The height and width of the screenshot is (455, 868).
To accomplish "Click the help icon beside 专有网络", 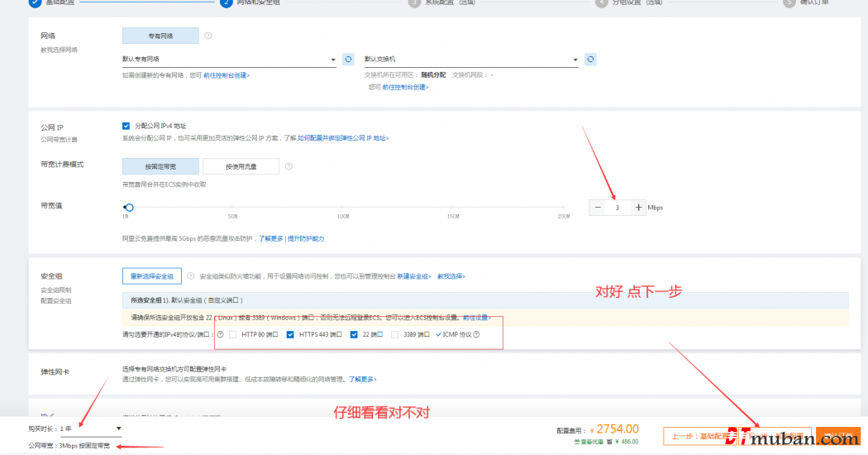I will (x=208, y=36).
